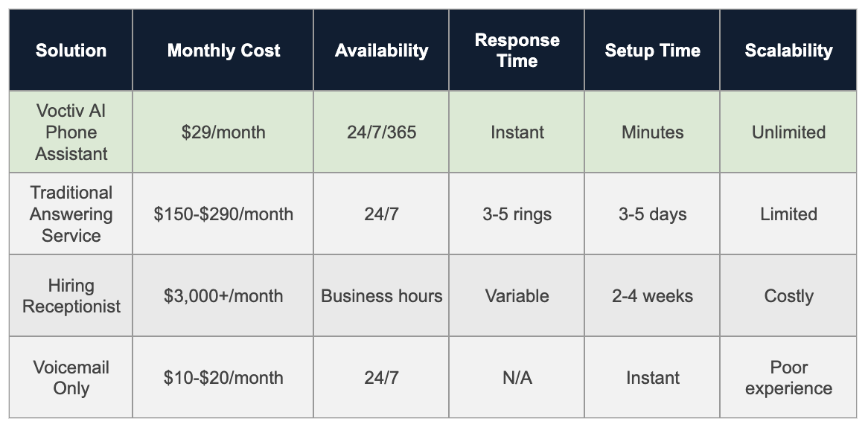Click the Availability header cell
Screen dimensions: 868x430
[x=381, y=51]
